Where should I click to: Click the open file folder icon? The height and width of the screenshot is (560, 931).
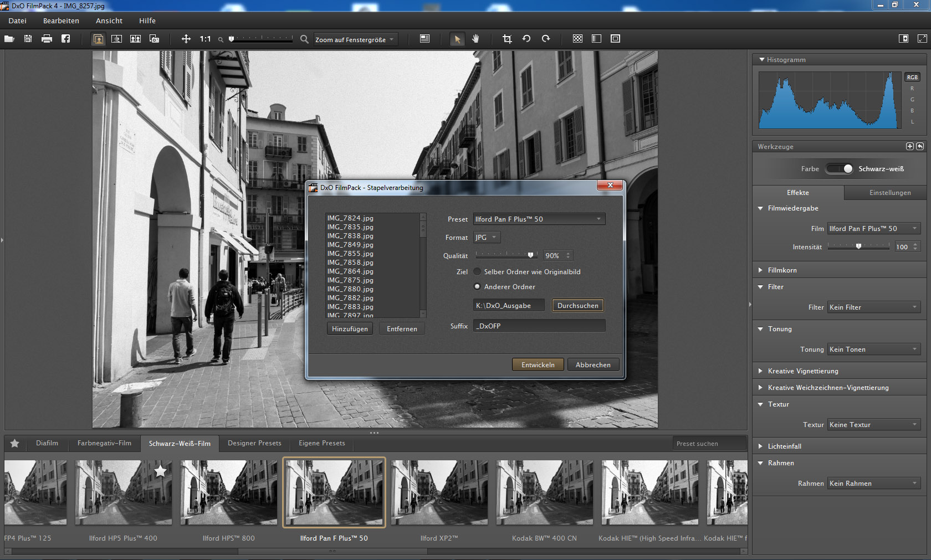tap(9, 39)
